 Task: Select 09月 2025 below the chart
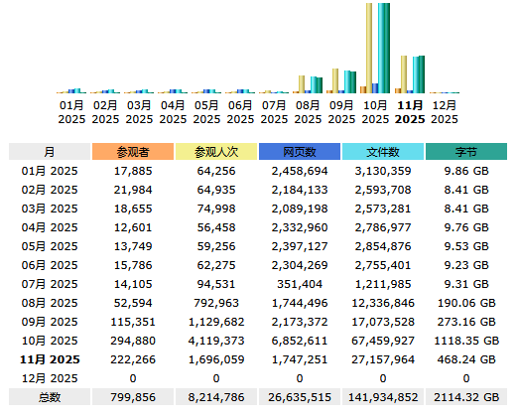(341, 112)
